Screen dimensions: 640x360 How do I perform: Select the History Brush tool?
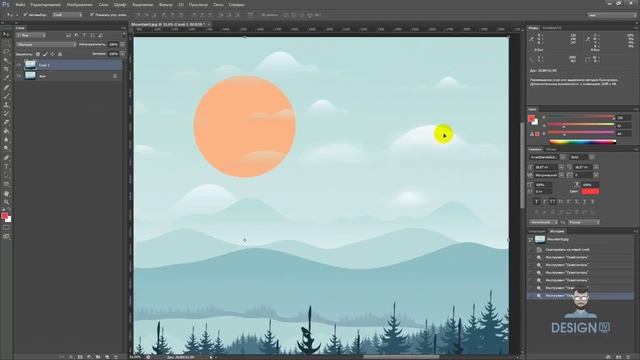coord(6,113)
